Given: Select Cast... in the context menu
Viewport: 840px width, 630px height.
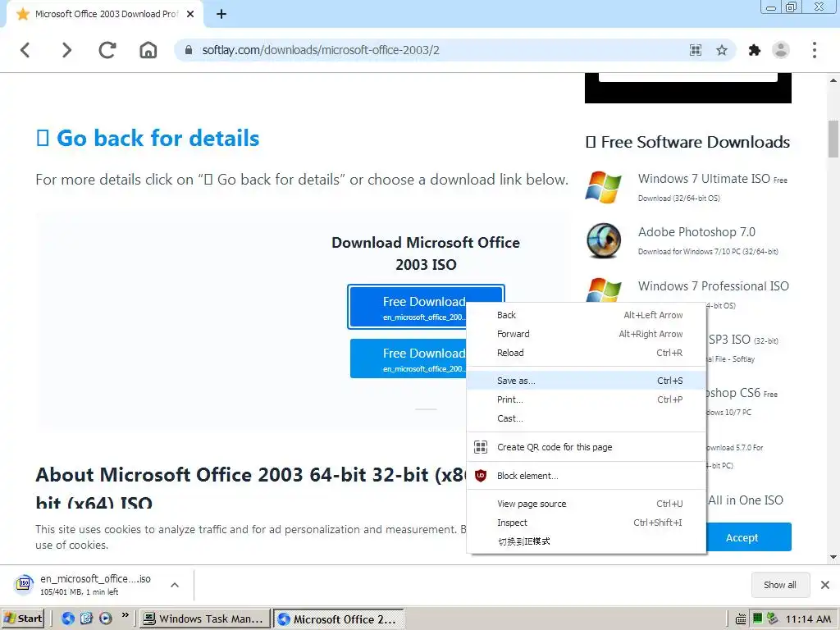Looking at the screenshot, I should click(x=586, y=418).
